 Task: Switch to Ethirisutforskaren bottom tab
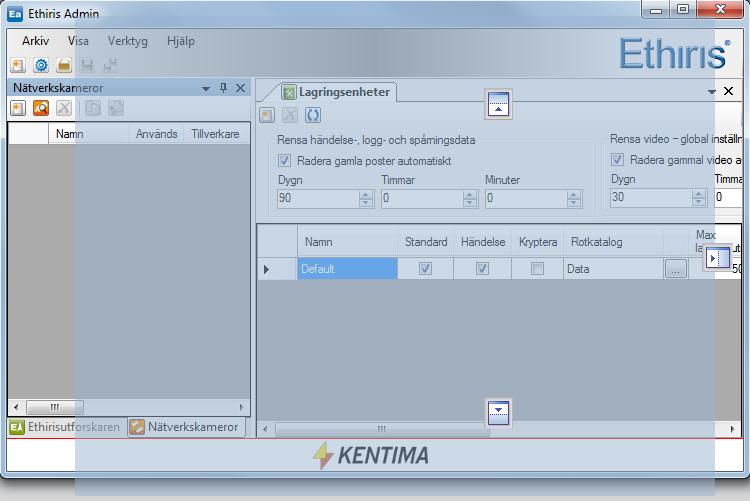pos(66,427)
